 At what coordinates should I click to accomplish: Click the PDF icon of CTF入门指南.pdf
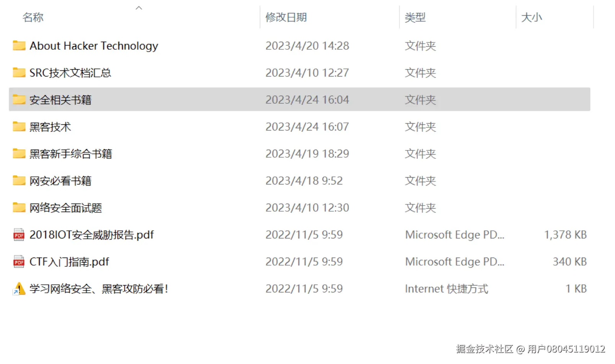[x=19, y=262]
